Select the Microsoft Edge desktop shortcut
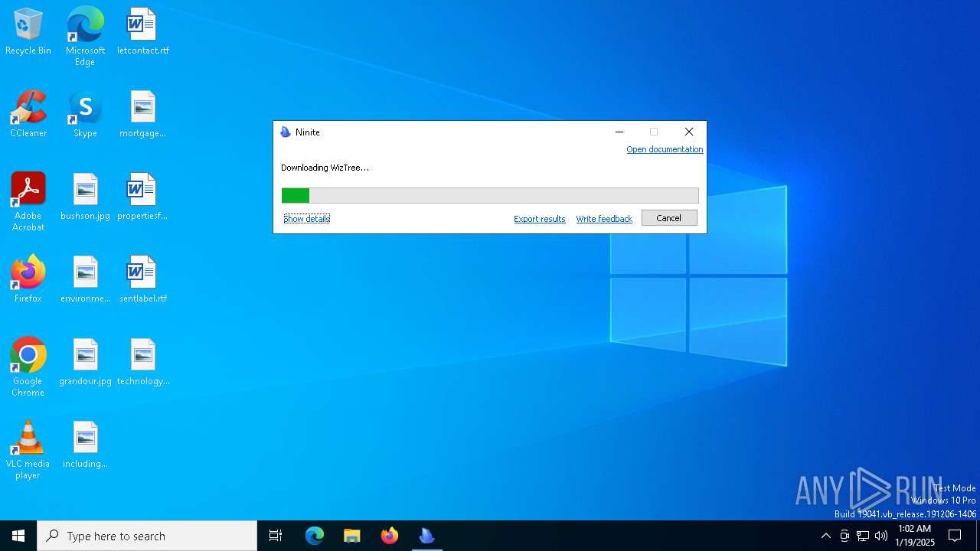Image resolution: width=980 pixels, height=551 pixels. [85, 36]
